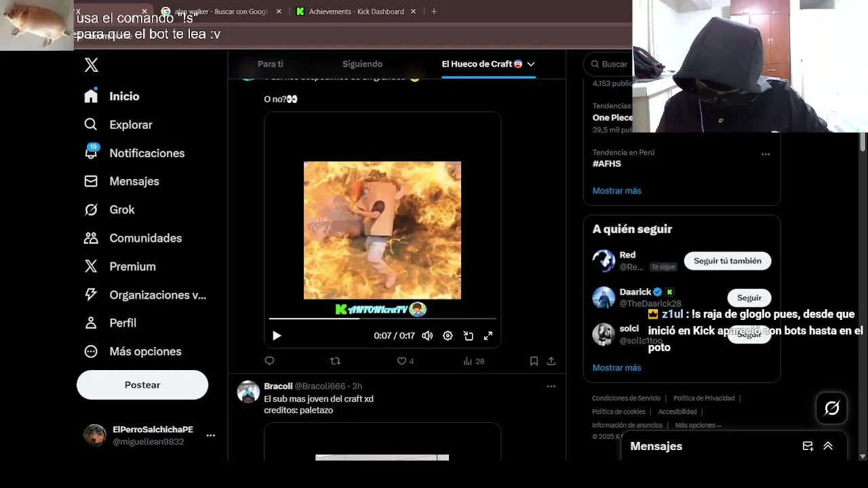Bookmark the burning video post

pos(534,361)
